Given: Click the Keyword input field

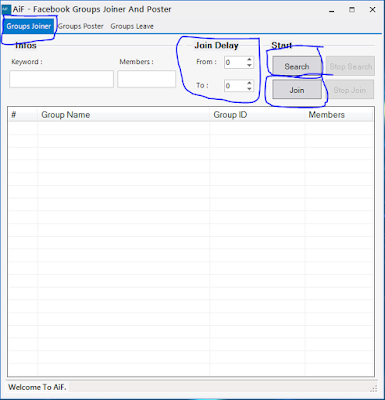Looking at the screenshot, I should [x=61, y=79].
